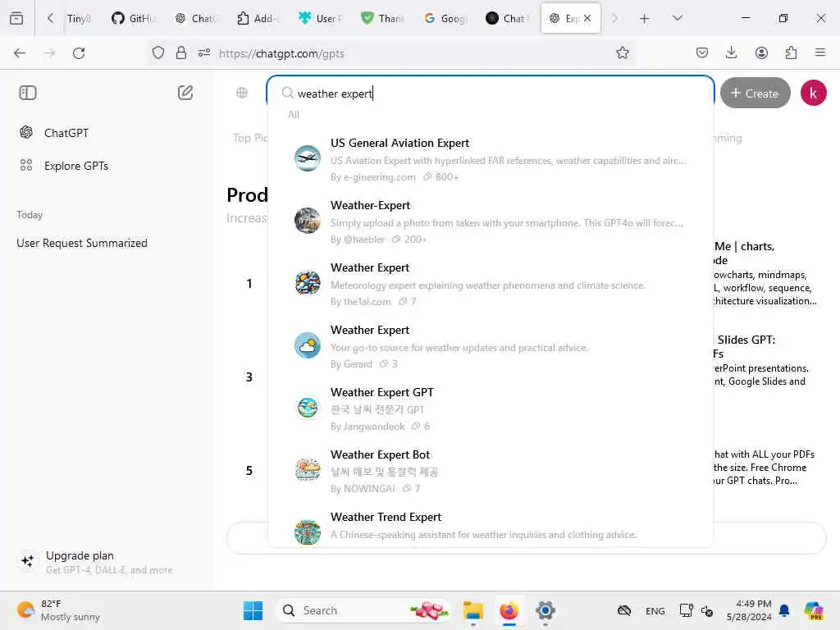
Task: Select Weather-Expert by @haebler
Action: point(491,221)
